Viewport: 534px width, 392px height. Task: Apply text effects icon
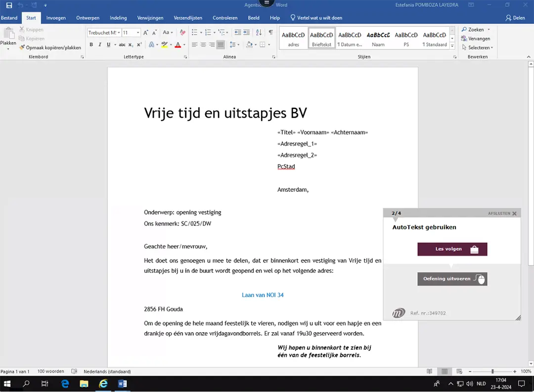pyautogui.click(x=152, y=44)
